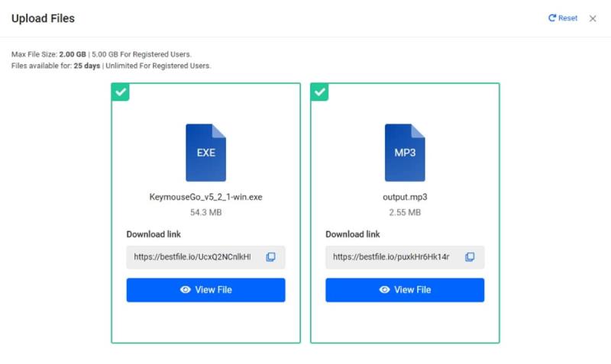This screenshot has height=364, width=611.
Task: View the output.mp3 file
Action: 405,290
